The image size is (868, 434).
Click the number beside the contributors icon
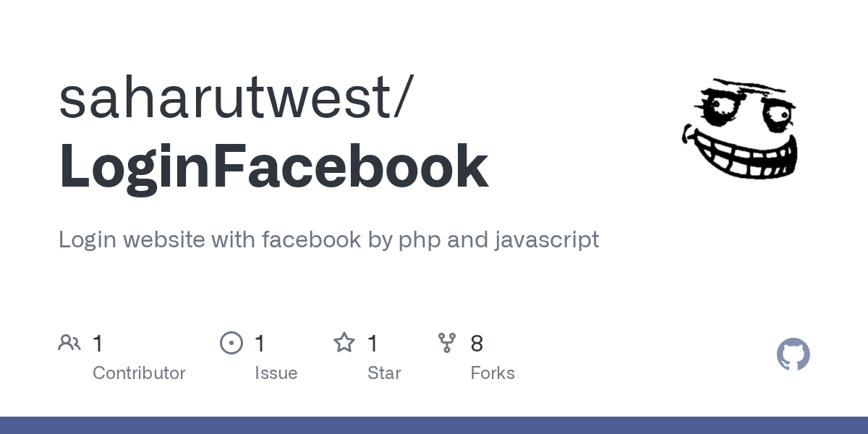pyautogui.click(x=98, y=344)
